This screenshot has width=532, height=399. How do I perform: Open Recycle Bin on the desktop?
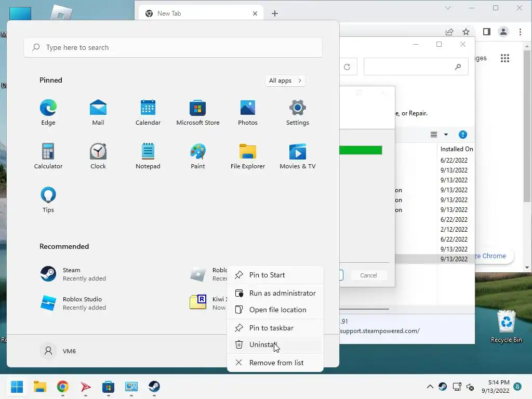(x=506, y=327)
